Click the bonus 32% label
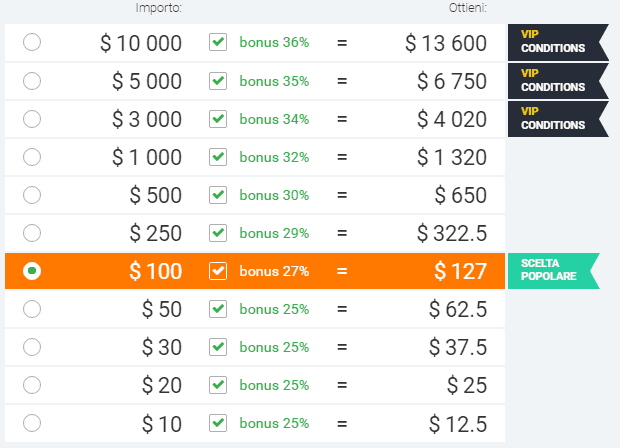The image size is (620, 448). (x=274, y=157)
